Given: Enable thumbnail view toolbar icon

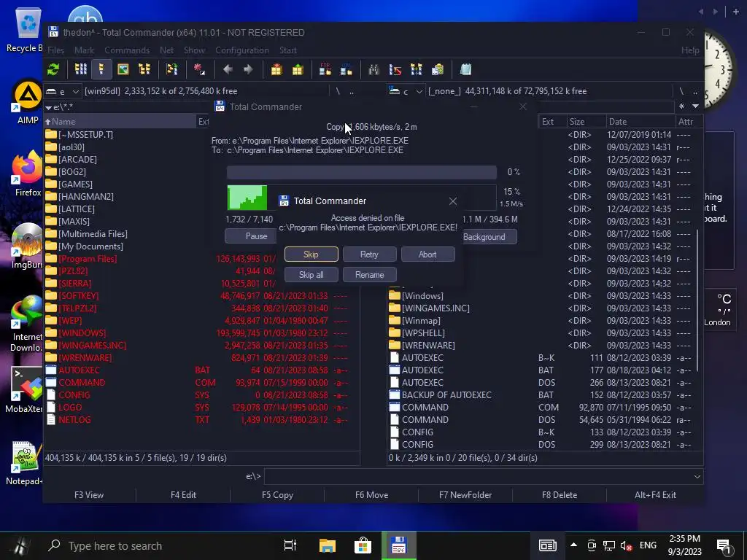Looking at the screenshot, I should (x=123, y=69).
